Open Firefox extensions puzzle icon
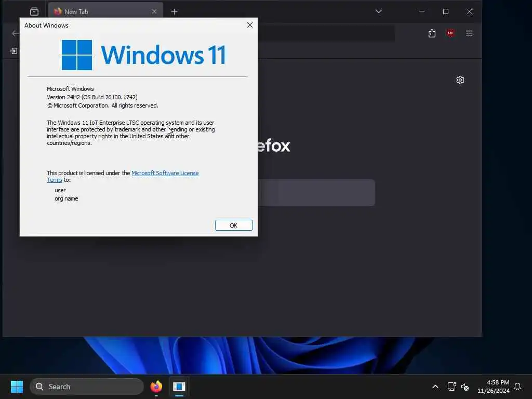The width and height of the screenshot is (532, 399). pyautogui.click(x=432, y=33)
